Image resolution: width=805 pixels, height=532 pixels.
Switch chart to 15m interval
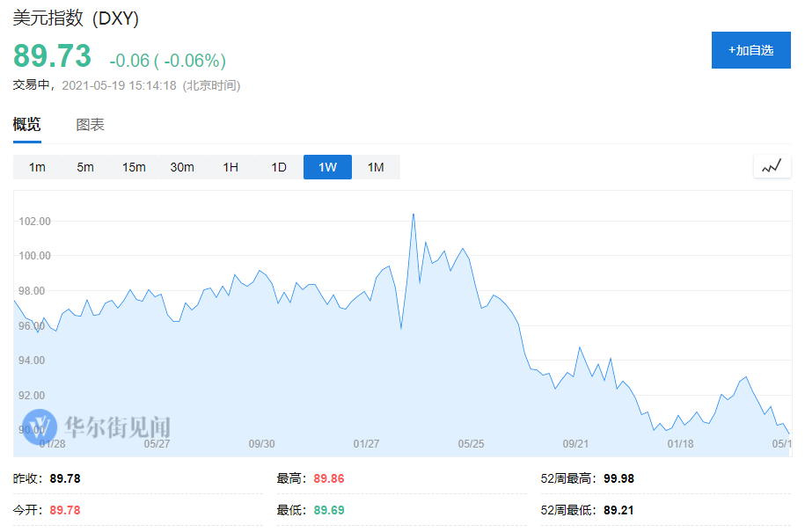point(134,167)
